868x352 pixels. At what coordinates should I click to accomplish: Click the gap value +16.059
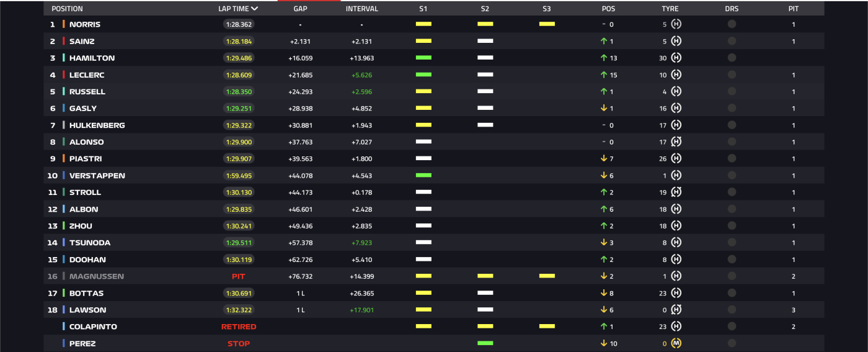pyautogui.click(x=301, y=58)
